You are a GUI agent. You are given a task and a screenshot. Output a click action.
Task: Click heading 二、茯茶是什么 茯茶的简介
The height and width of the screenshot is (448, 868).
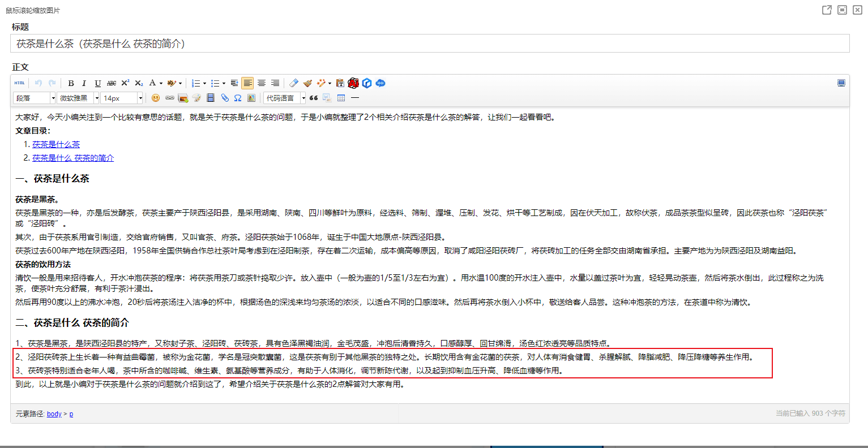coord(72,323)
